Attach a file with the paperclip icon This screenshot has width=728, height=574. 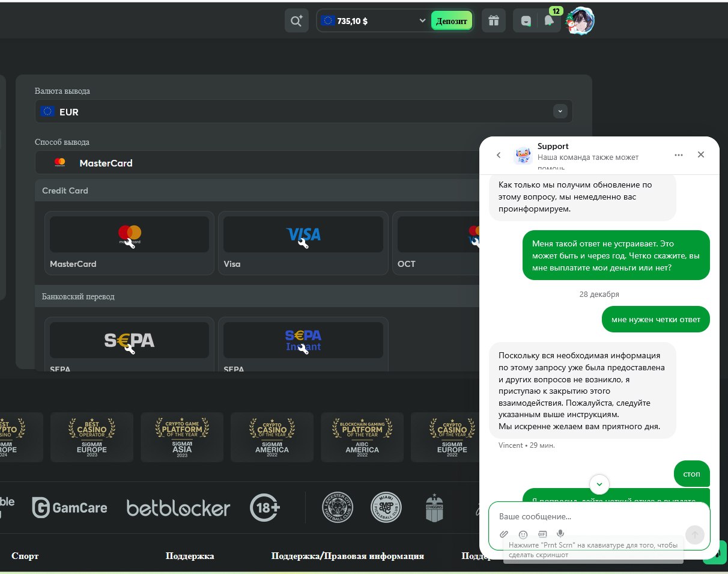click(504, 534)
